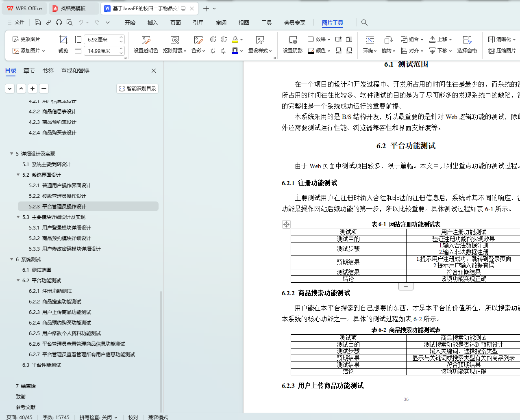
Task: Open the 色彩 color options
Action: pos(198,44)
